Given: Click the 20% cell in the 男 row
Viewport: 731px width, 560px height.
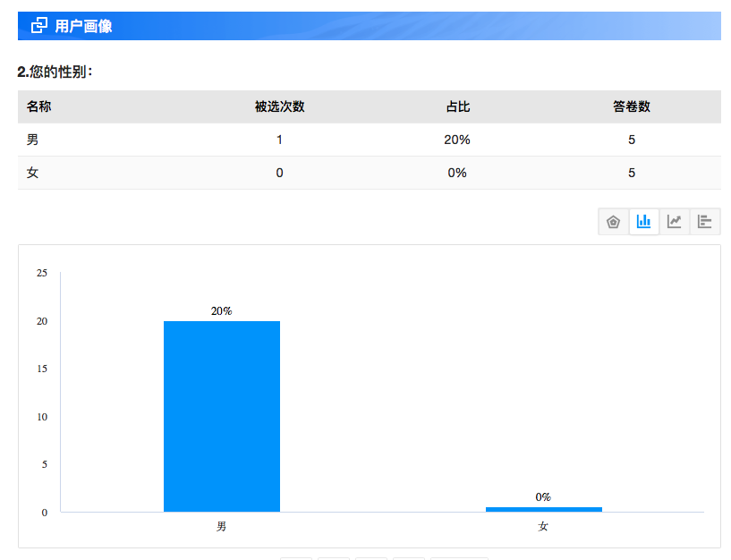Looking at the screenshot, I should (457, 140).
